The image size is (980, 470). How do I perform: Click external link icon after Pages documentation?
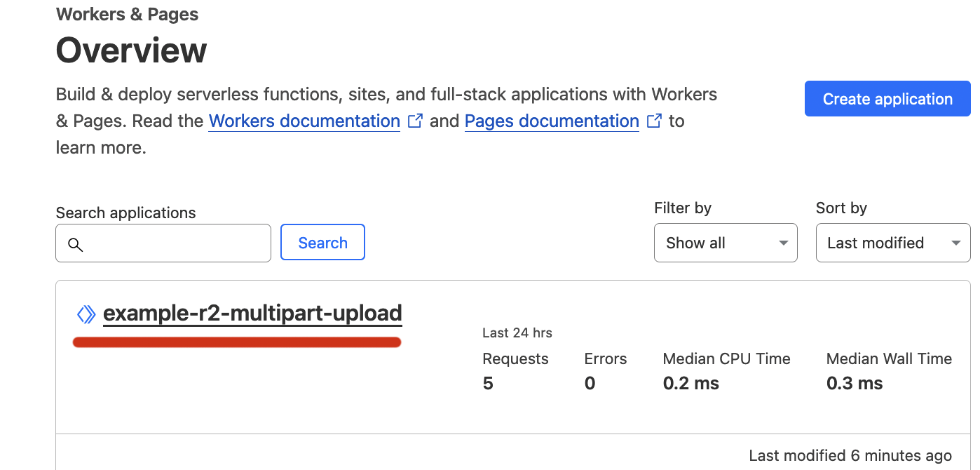click(654, 121)
